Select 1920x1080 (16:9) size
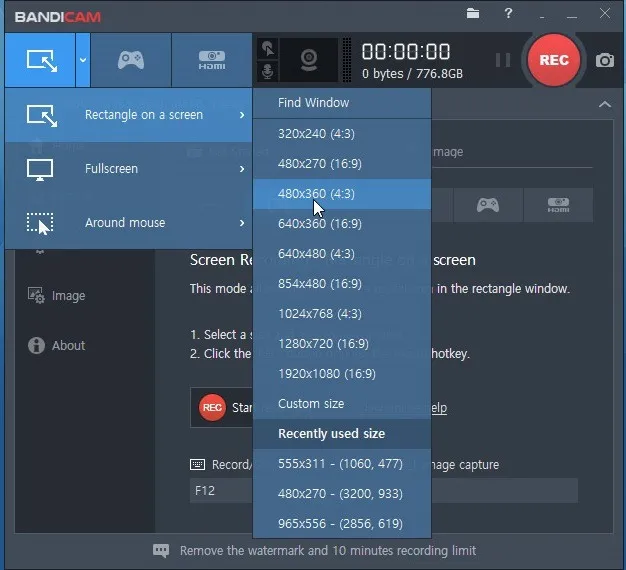 [x=342, y=374]
